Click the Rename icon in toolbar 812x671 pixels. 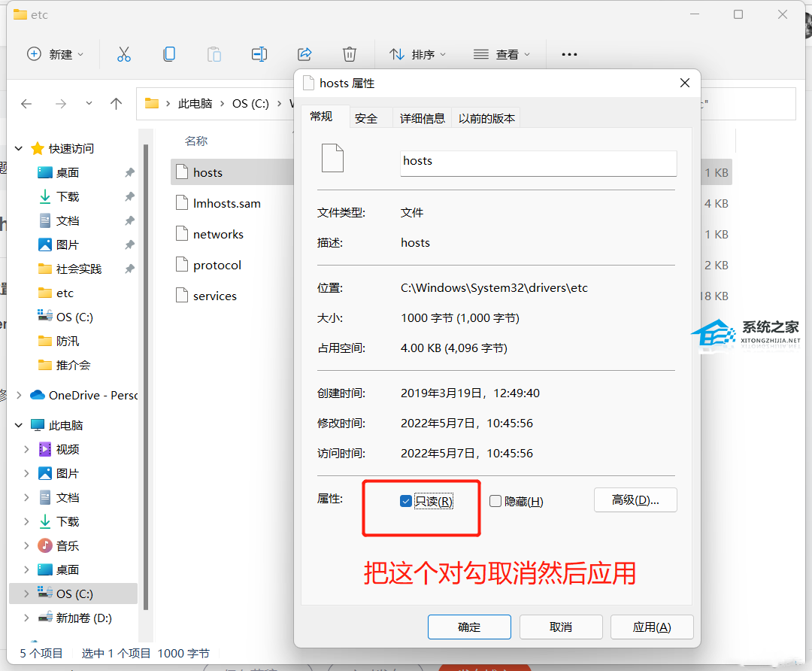(x=259, y=54)
